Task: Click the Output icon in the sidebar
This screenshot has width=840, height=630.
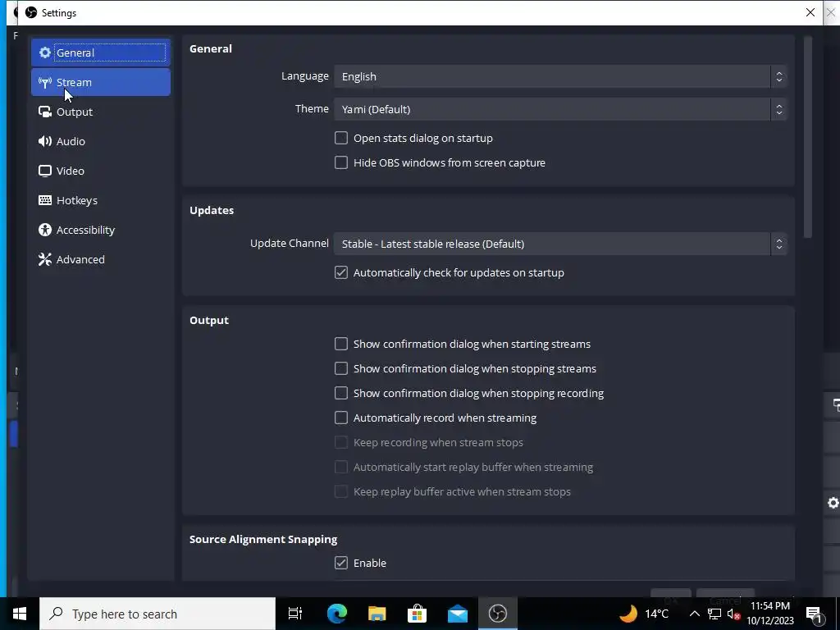Action: click(45, 112)
